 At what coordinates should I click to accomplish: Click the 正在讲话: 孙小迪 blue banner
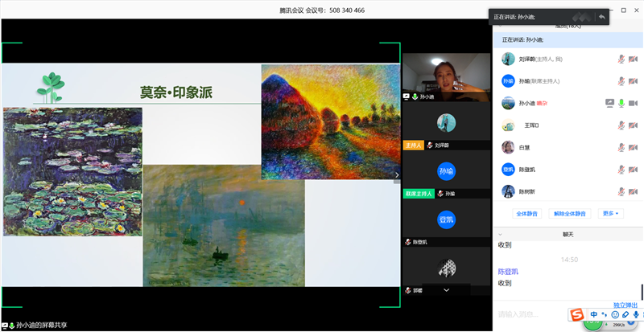[568, 40]
